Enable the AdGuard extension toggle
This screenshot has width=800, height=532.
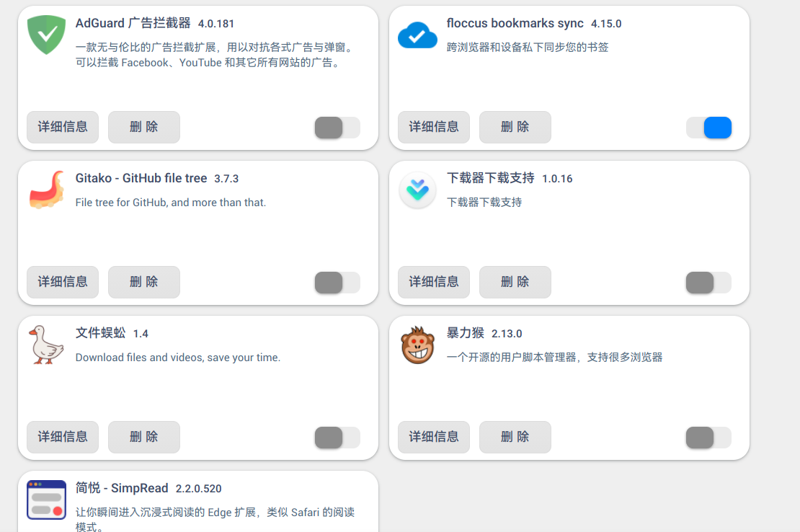[x=337, y=128]
